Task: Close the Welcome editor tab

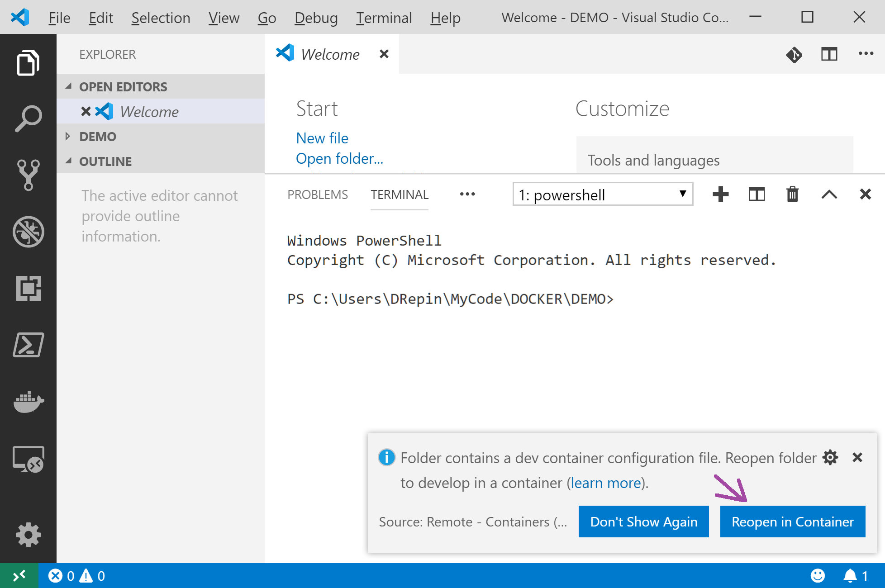Action: click(x=384, y=54)
